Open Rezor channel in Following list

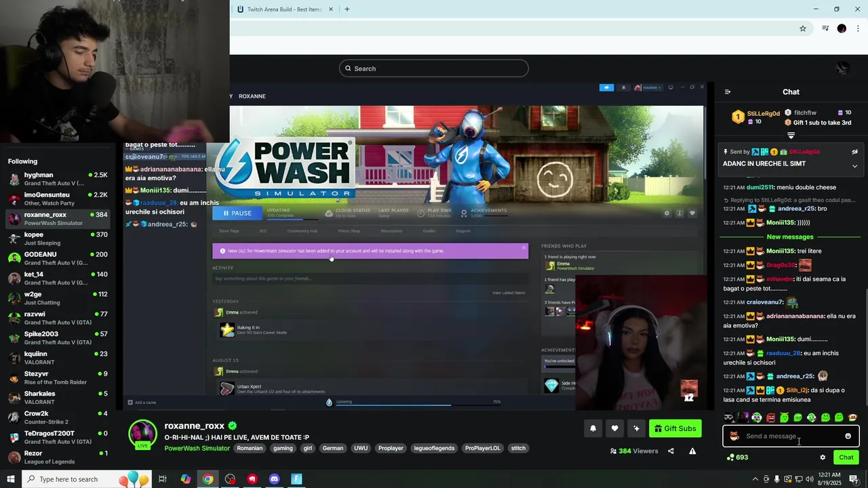(58, 457)
